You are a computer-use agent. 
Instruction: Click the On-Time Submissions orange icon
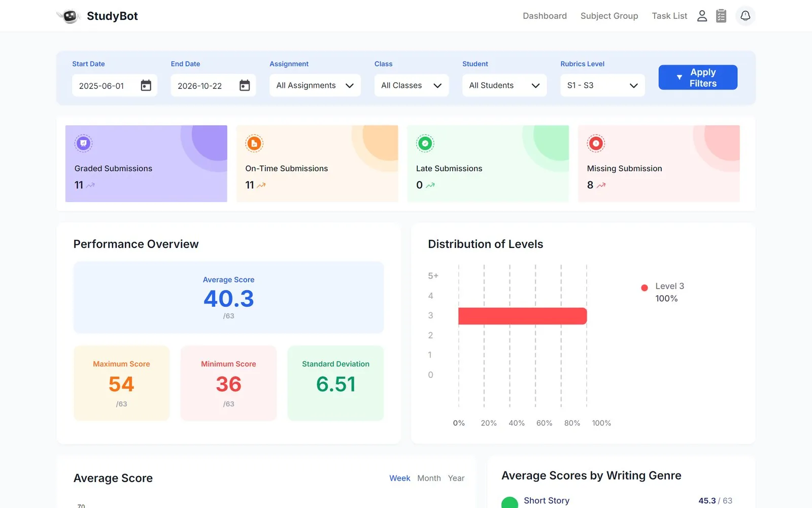[254, 144]
